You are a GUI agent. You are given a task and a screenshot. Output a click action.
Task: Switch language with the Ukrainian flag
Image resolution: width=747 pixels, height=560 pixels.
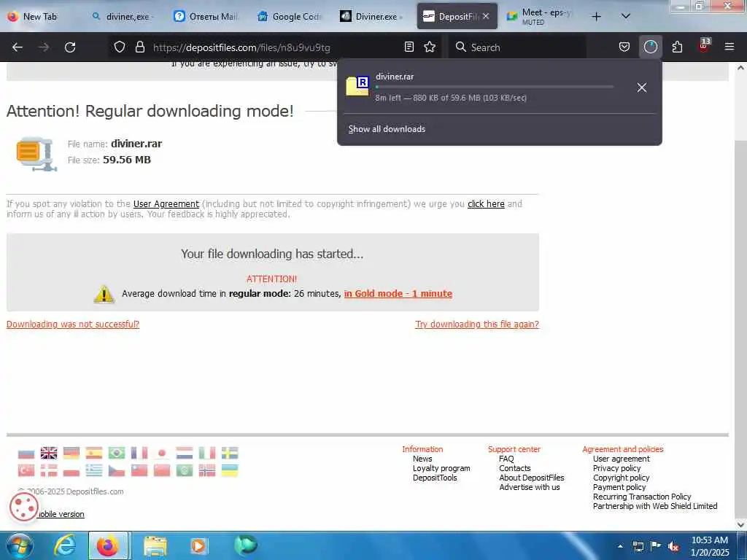230,470
